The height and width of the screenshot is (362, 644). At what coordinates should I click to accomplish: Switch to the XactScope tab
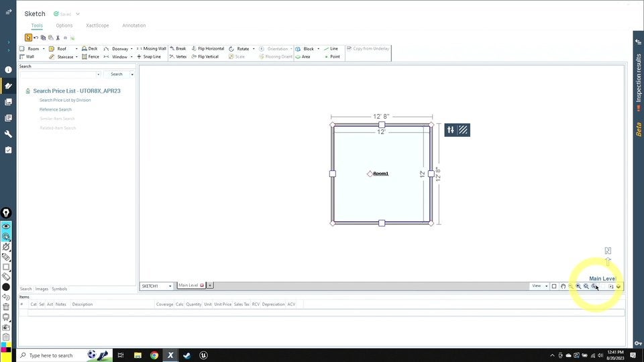click(x=97, y=25)
